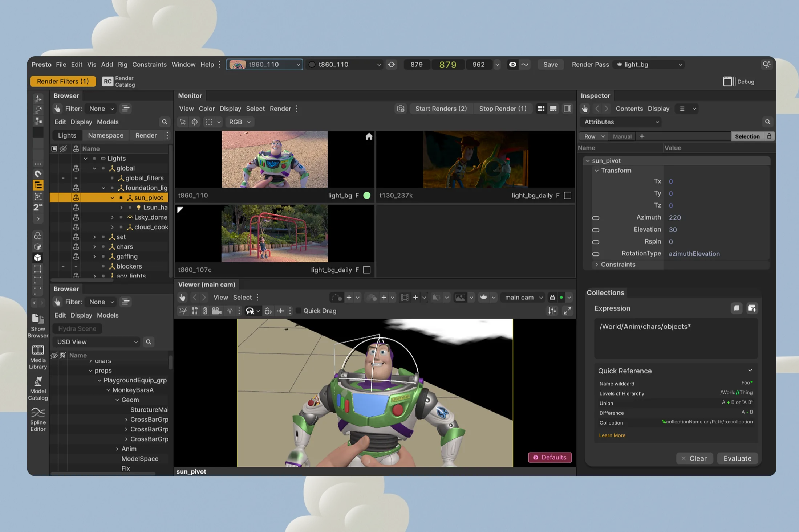Viewport: 799px width, 532px height.
Task: Check the light_bg_daily box for t130_237k
Action: point(567,196)
